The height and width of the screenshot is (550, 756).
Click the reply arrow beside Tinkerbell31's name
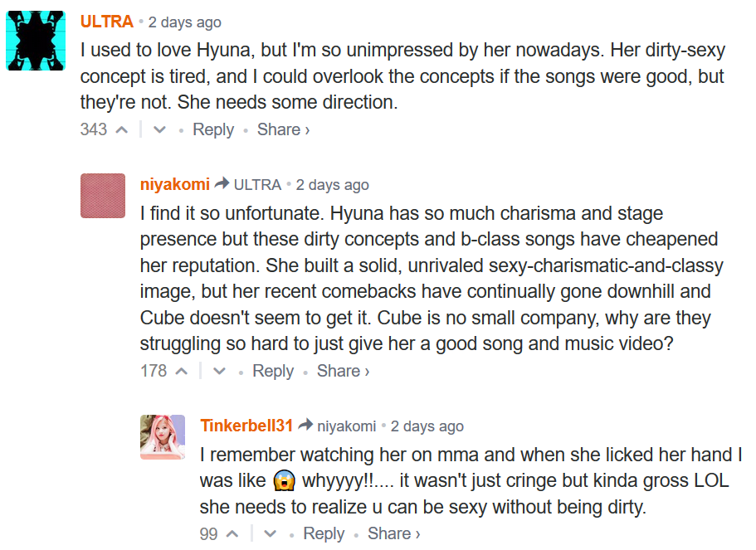pyautogui.click(x=305, y=426)
